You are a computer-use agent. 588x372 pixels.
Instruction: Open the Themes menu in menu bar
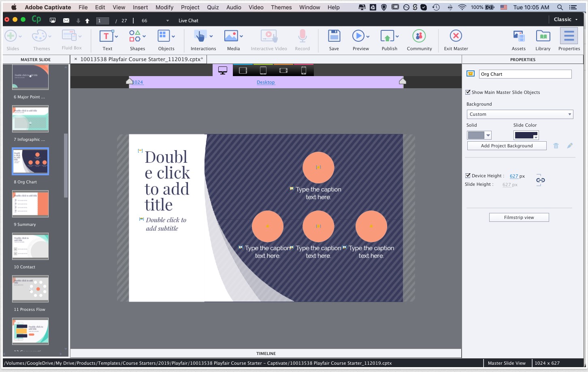pos(281,7)
